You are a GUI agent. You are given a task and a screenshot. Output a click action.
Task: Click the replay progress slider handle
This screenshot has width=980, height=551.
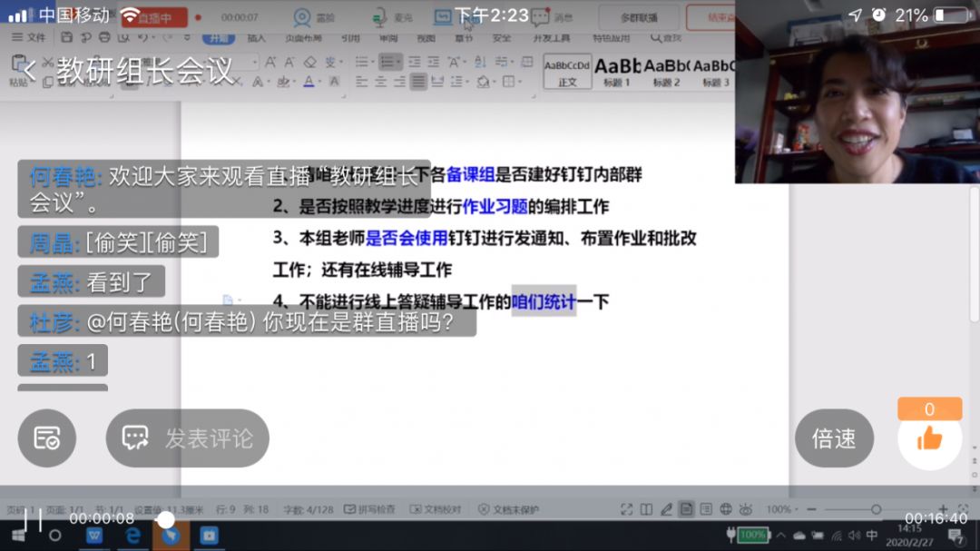click(x=166, y=519)
